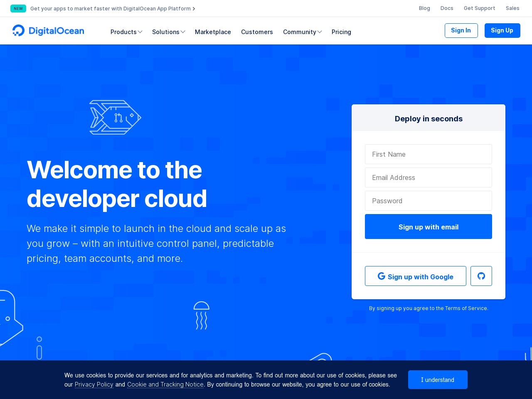Image resolution: width=532 pixels, height=399 pixels.
Task: Click the arrow on the App Platform banner
Action: [194, 8]
